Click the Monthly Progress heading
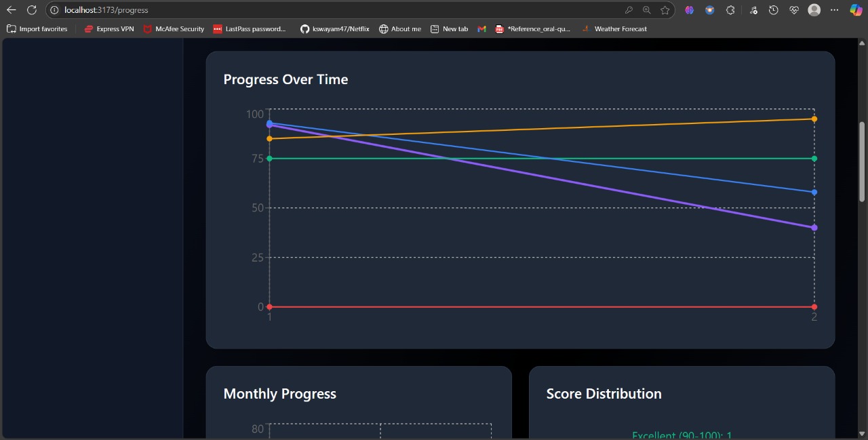 [x=280, y=394]
